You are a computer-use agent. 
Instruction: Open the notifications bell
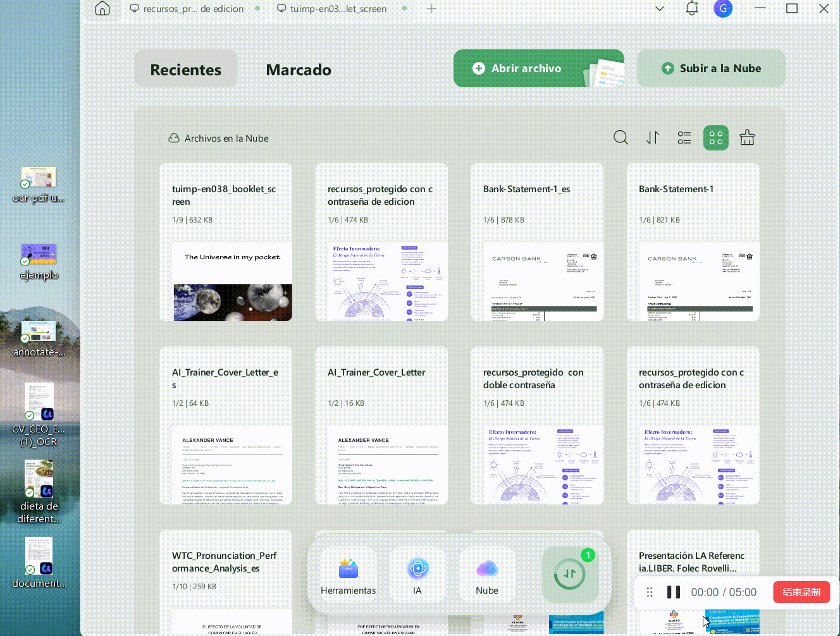click(x=692, y=9)
